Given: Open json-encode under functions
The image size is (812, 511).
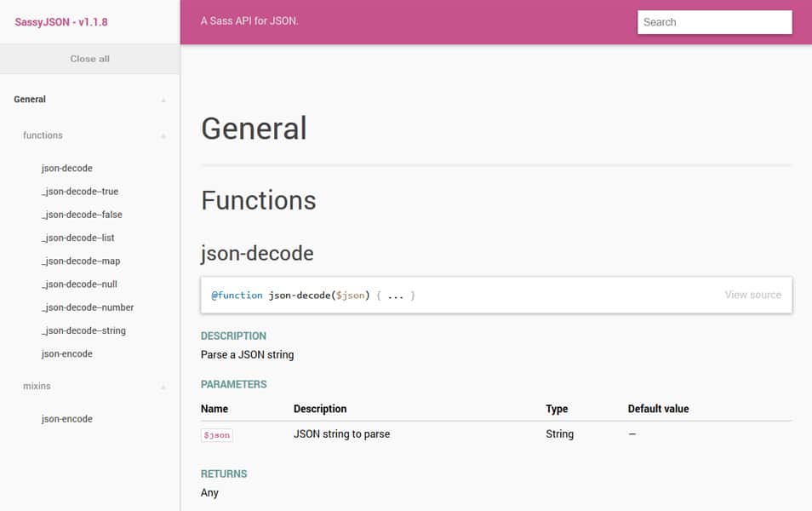Looking at the screenshot, I should point(66,353).
